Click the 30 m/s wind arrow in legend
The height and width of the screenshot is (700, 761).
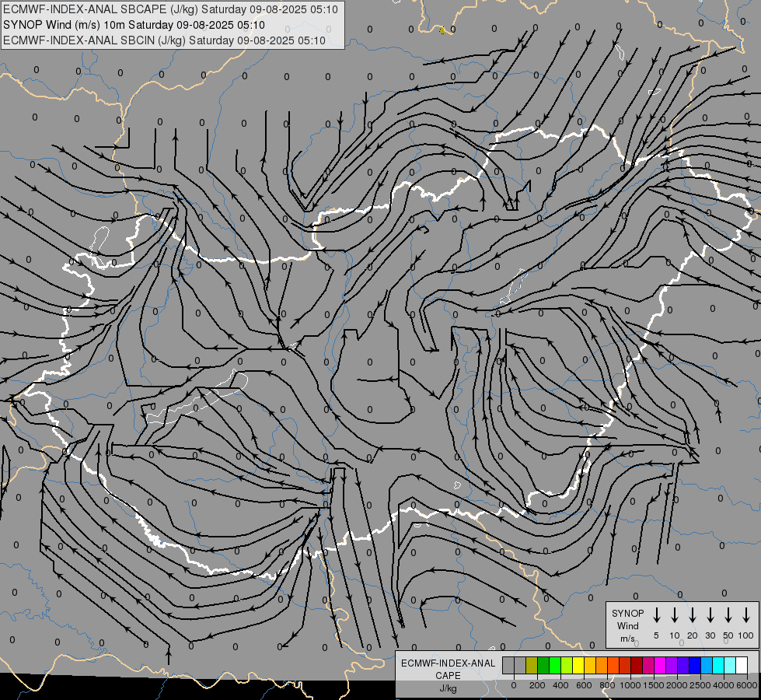(710, 614)
